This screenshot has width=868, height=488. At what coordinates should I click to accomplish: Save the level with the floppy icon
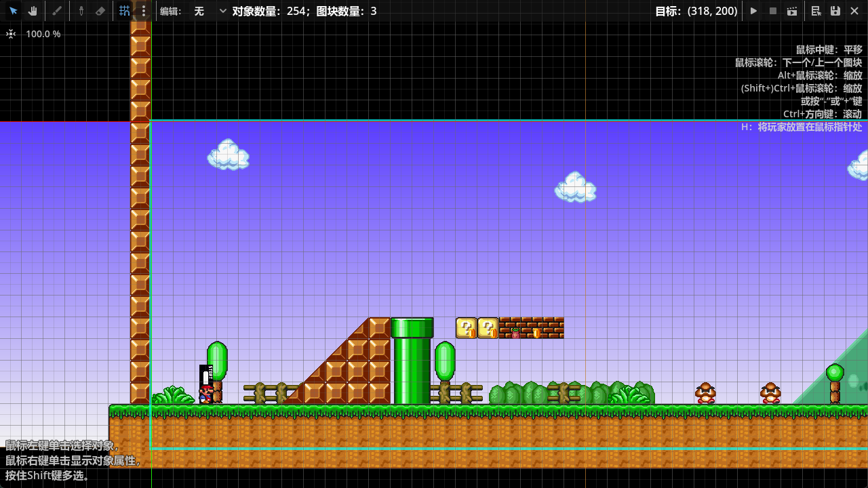pos(835,11)
